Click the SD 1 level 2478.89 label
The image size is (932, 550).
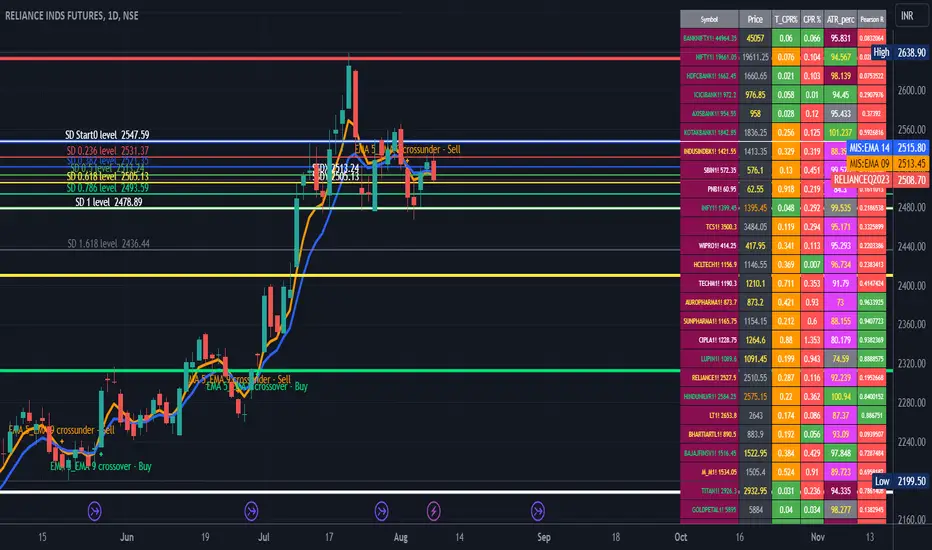click(x=109, y=202)
